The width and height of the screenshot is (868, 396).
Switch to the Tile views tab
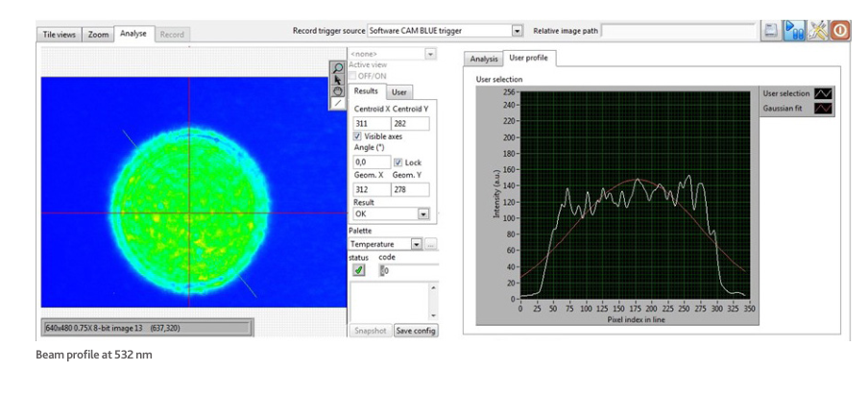[59, 35]
